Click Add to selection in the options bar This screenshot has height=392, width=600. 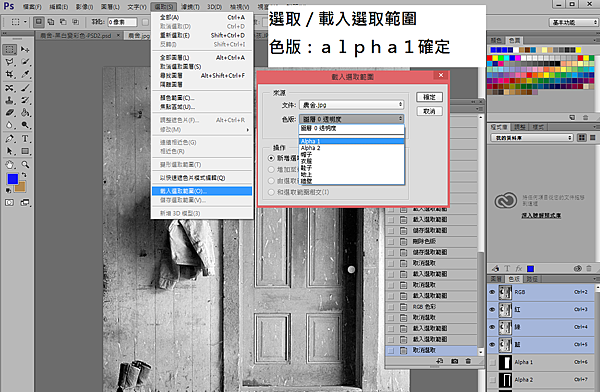pos(51,22)
